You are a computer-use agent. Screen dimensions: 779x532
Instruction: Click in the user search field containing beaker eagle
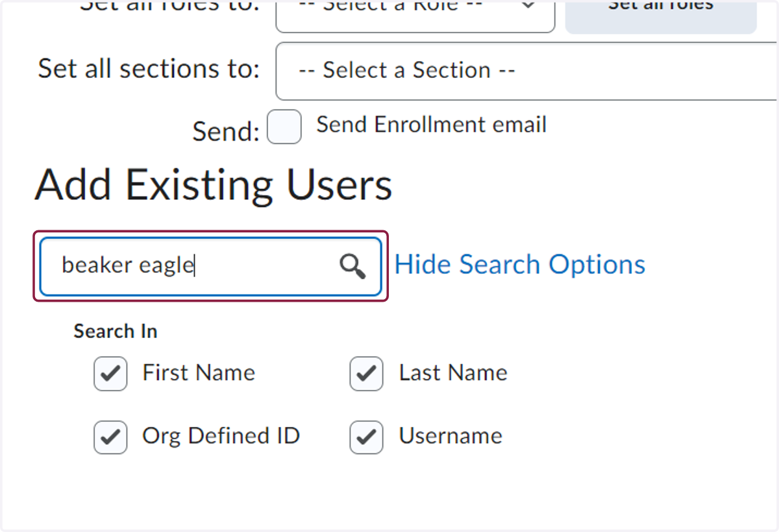tap(210, 267)
